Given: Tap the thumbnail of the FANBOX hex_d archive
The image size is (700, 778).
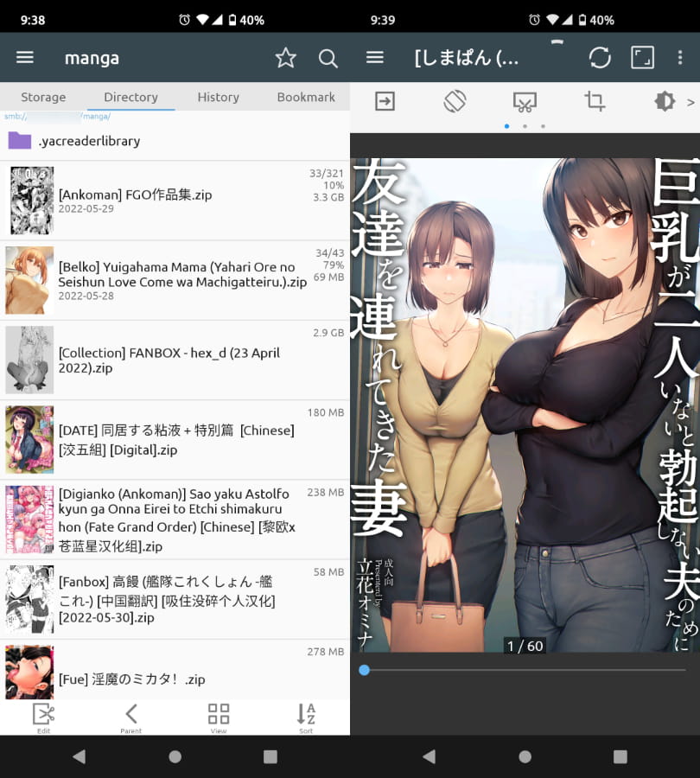Looking at the screenshot, I should coord(29,360).
